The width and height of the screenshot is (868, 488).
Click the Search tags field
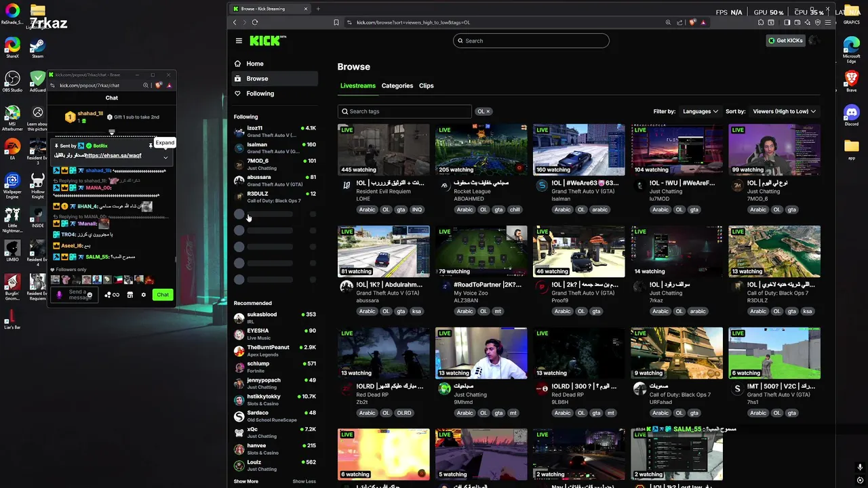(x=405, y=111)
